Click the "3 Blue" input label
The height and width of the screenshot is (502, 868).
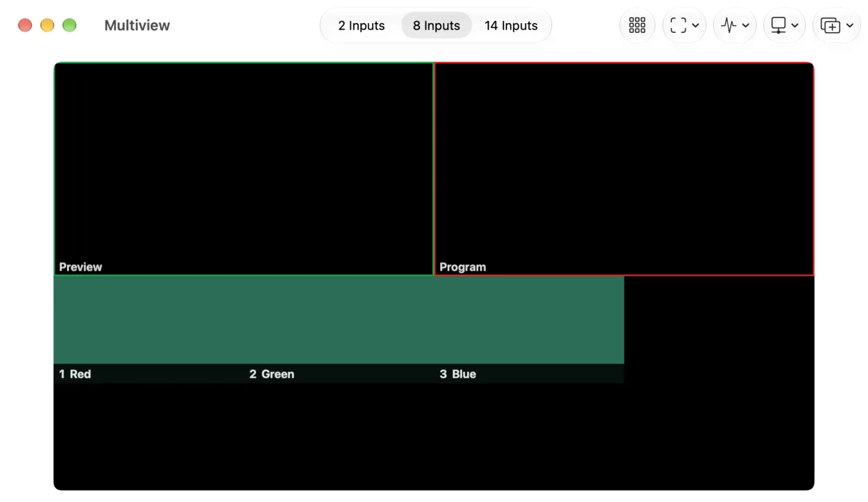(x=458, y=374)
